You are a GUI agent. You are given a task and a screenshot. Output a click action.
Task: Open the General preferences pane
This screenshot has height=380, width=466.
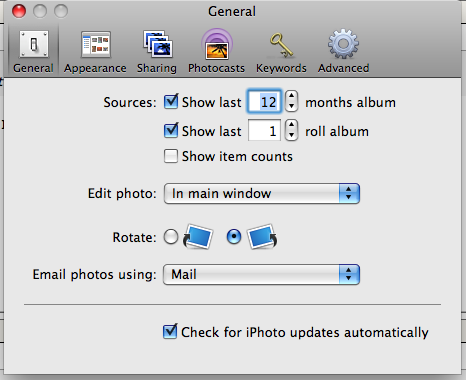(x=33, y=51)
